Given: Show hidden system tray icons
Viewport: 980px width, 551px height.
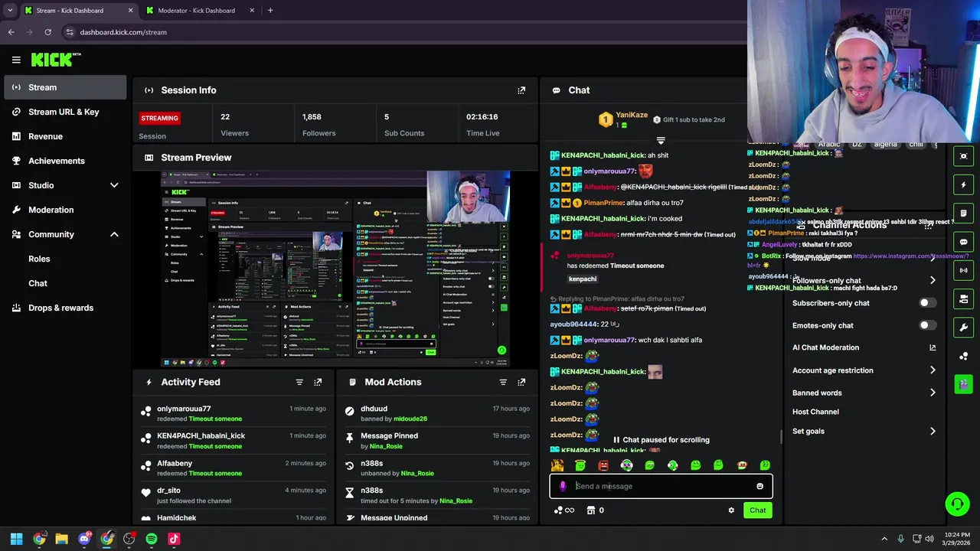Looking at the screenshot, I should (x=884, y=539).
